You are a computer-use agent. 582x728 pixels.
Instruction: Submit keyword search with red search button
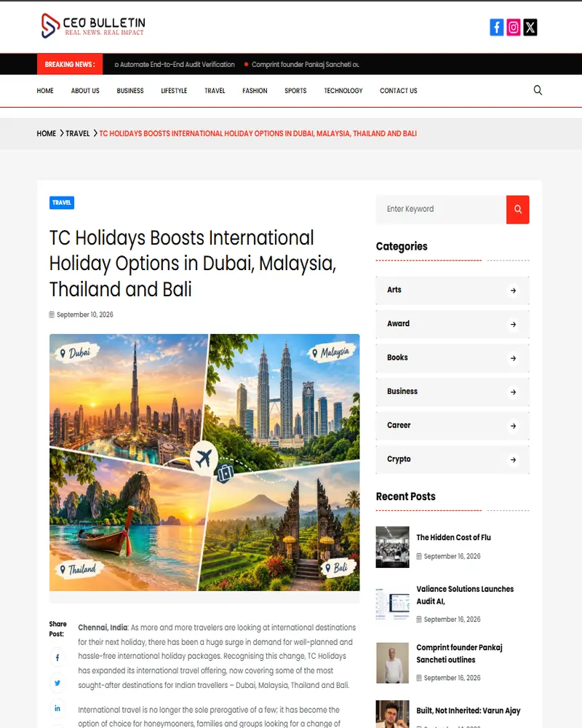517,210
